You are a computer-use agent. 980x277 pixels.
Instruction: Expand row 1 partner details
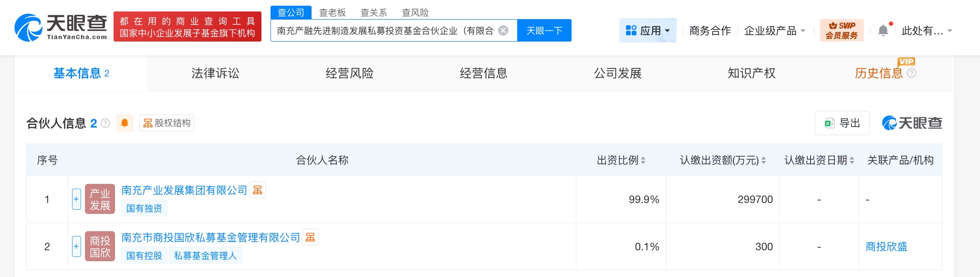76,199
